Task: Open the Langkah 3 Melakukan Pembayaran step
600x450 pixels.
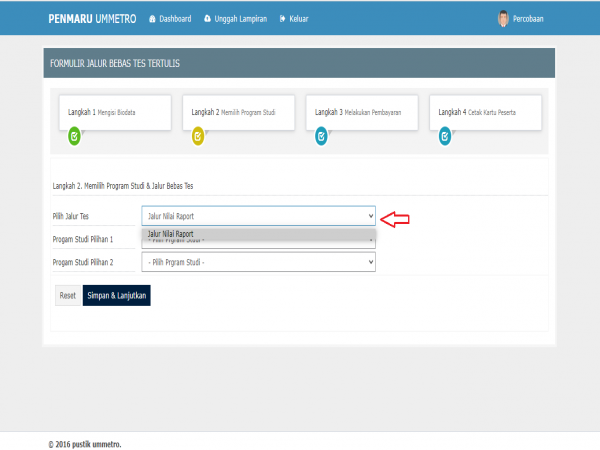Action: [358, 112]
